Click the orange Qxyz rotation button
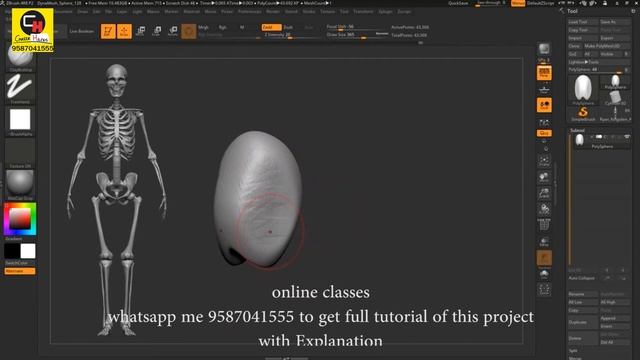Image resolution: width=640 pixels, height=360 pixels. coord(544,133)
